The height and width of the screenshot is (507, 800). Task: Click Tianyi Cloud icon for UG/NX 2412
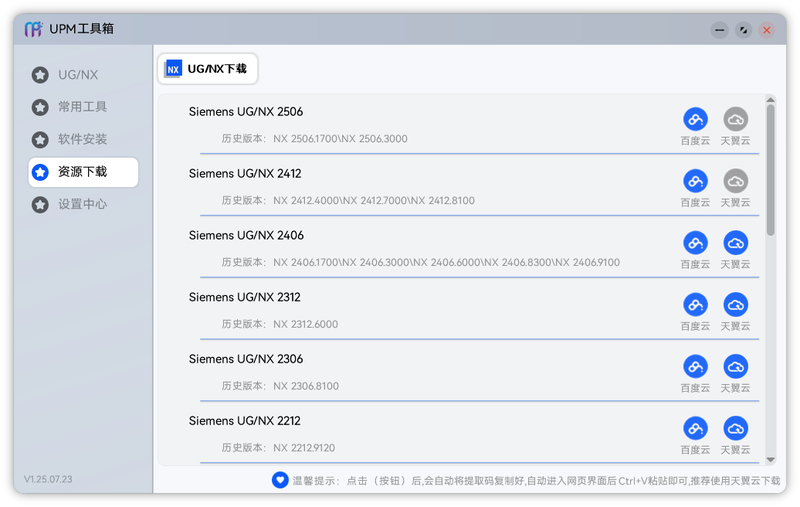[735, 181]
